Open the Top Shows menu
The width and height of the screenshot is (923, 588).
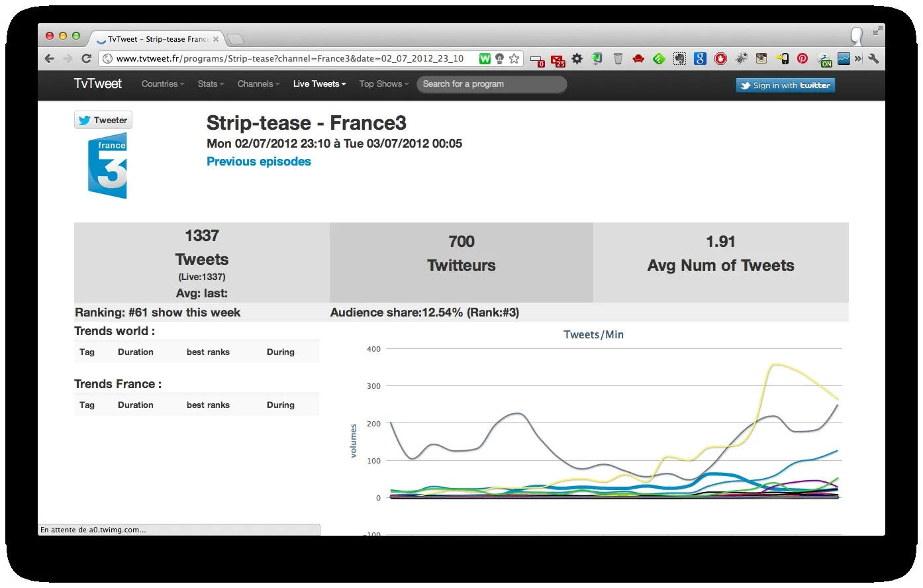point(384,84)
